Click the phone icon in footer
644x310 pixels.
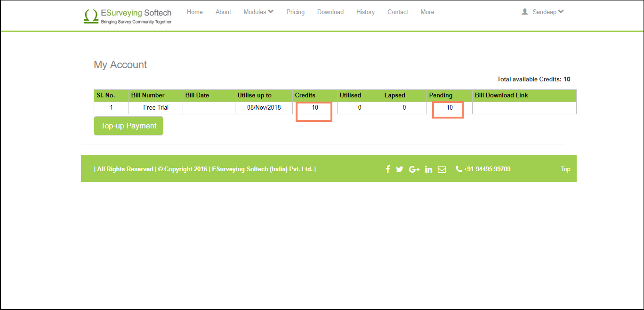[459, 169]
